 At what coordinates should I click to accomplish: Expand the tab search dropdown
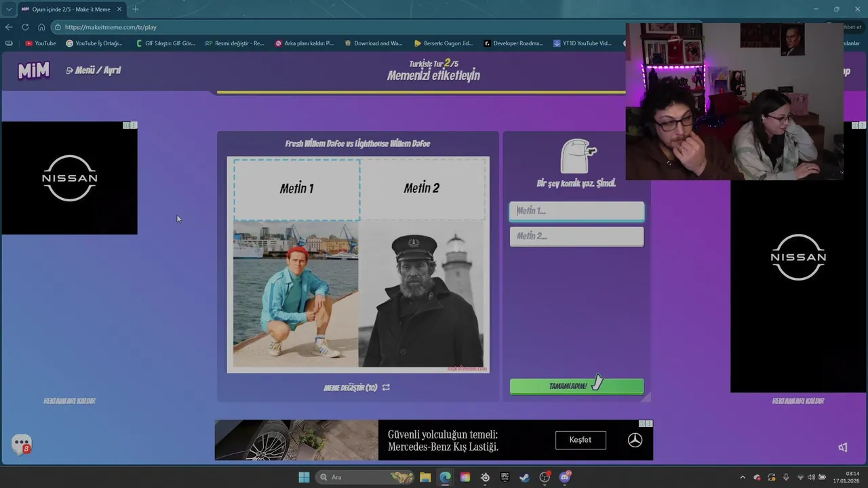pos(8,9)
